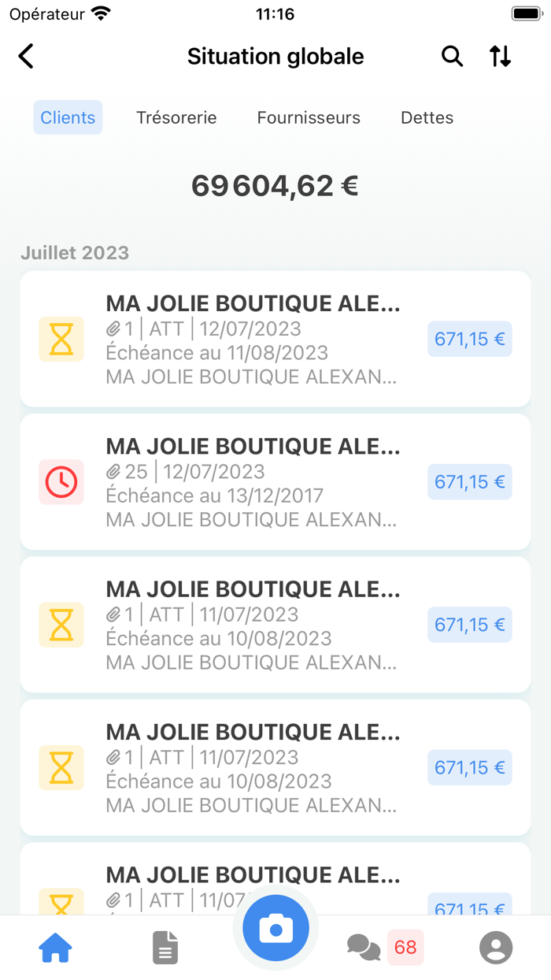The width and height of the screenshot is (551, 980).
Task: Switch to the Fournisseurs tab
Action: [x=308, y=117]
